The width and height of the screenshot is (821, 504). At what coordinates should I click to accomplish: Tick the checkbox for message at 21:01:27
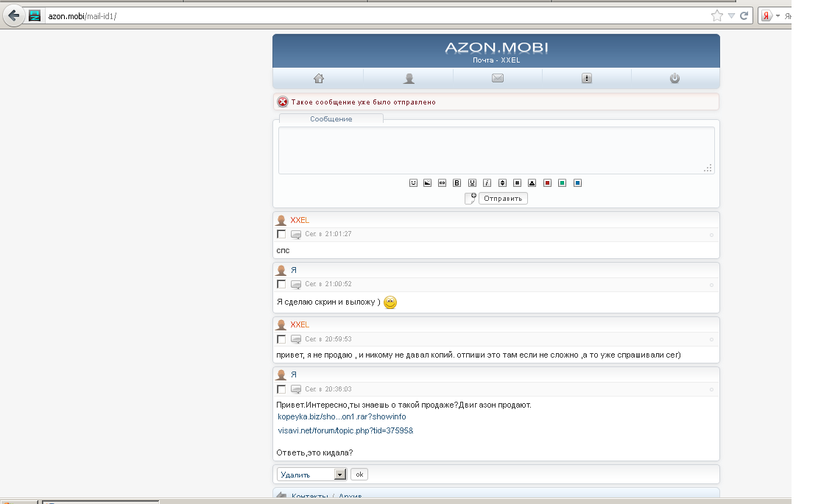281,234
